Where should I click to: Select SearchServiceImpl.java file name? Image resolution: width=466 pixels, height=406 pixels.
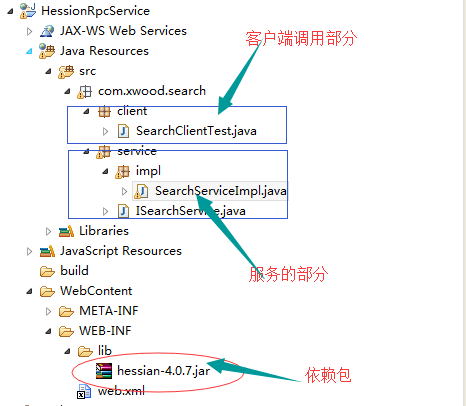click(x=221, y=191)
